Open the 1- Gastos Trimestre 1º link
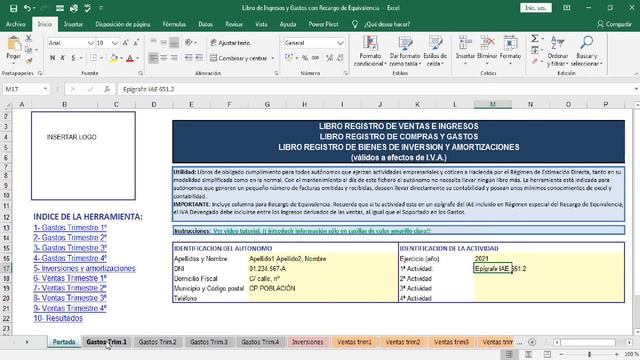 click(70, 228)
